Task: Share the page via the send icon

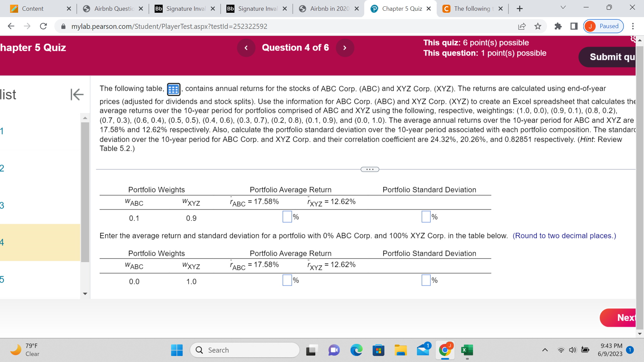Action: (x=522, y=26)
